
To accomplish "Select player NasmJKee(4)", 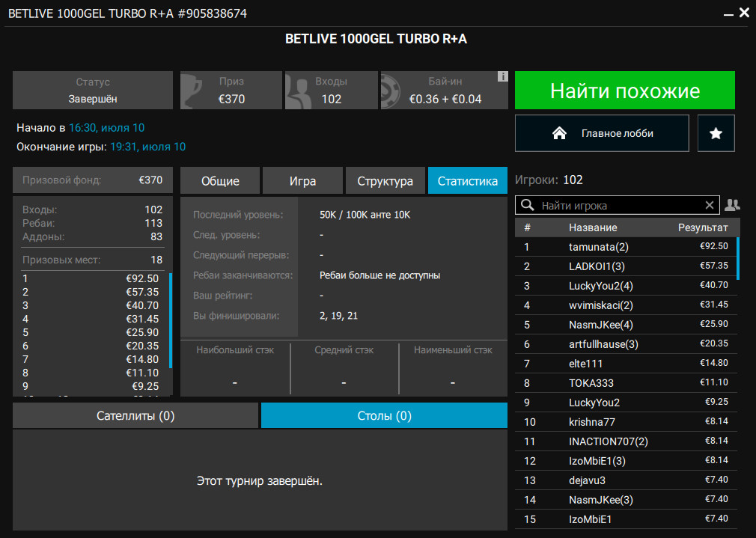I will [626, 325].
